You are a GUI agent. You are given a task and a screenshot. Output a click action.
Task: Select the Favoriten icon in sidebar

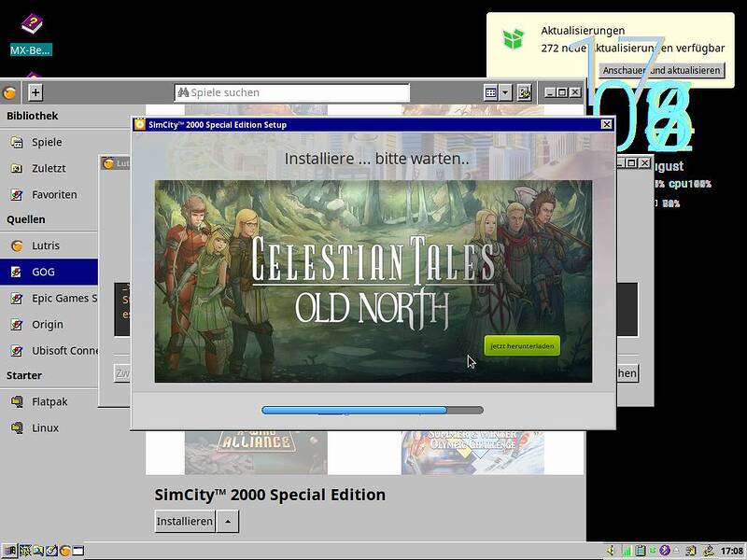(x=16, y=195)
